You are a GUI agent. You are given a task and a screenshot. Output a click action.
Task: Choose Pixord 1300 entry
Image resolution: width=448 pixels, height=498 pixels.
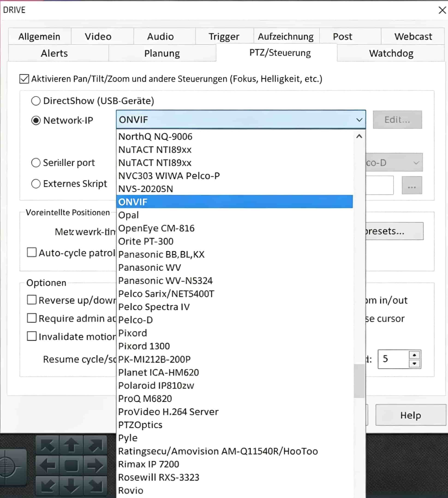point(235,346)
